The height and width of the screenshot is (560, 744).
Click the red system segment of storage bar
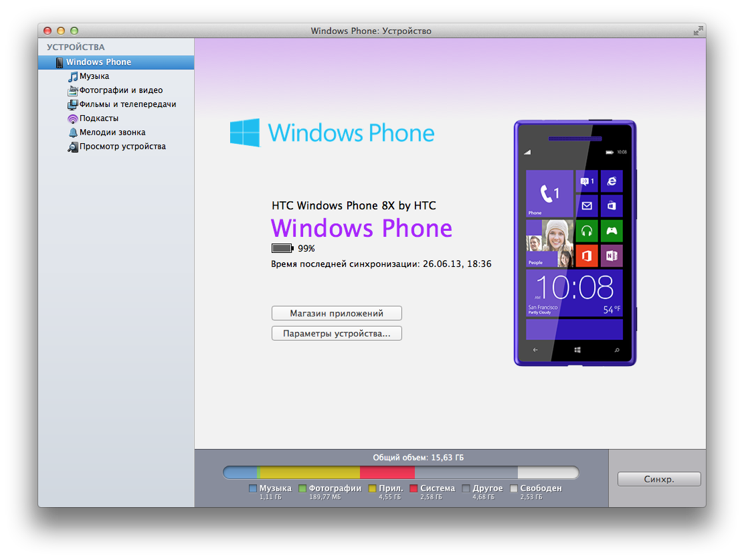click(387, 472)
